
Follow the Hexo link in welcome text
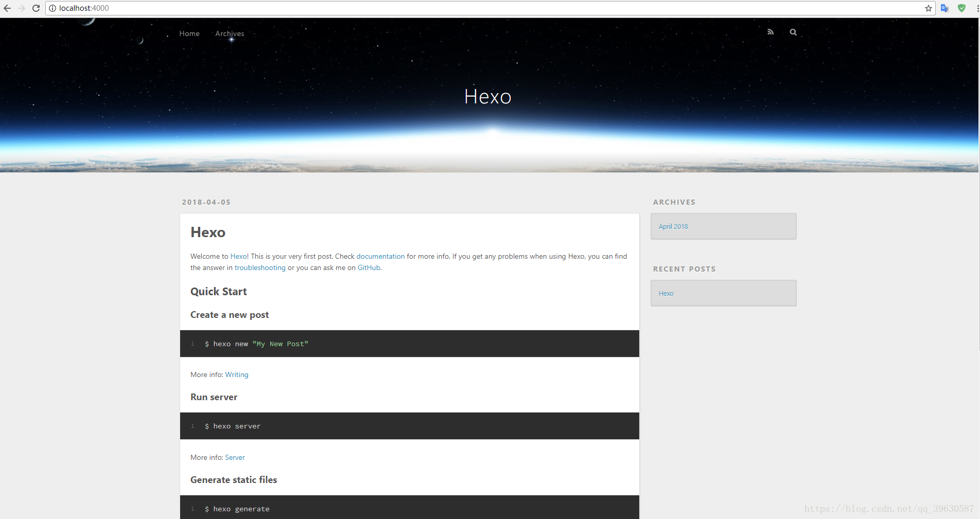coord(238,256)
